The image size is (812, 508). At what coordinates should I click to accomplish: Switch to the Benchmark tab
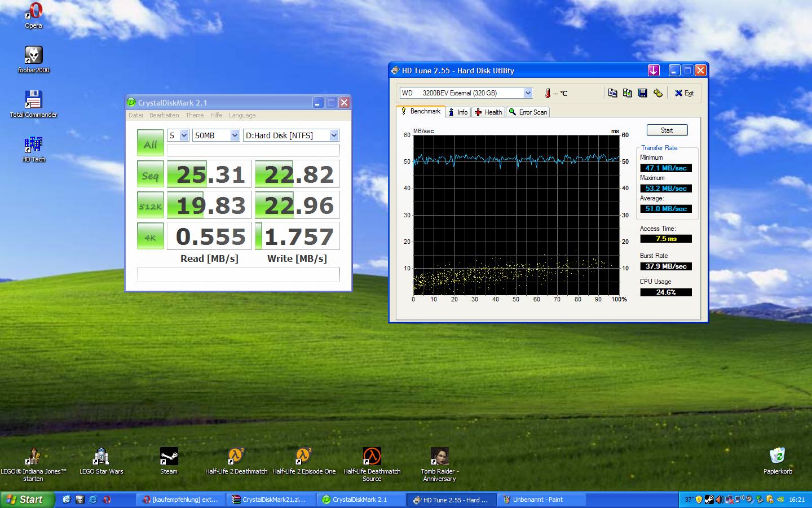(x=421, y=111)
